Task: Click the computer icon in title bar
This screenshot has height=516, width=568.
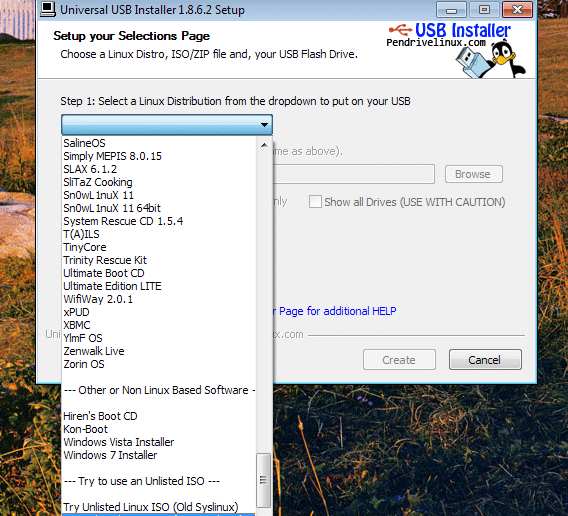Action: 48,9
